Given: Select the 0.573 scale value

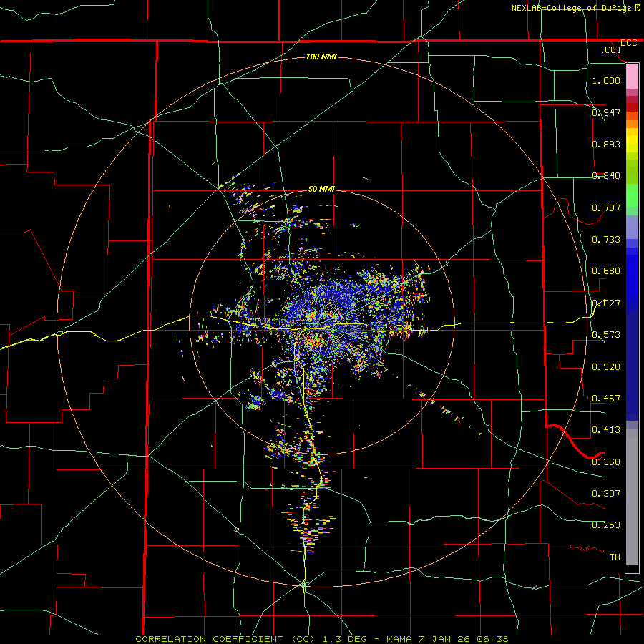Looking at the screenshot, I should click(x=606, y=335).
